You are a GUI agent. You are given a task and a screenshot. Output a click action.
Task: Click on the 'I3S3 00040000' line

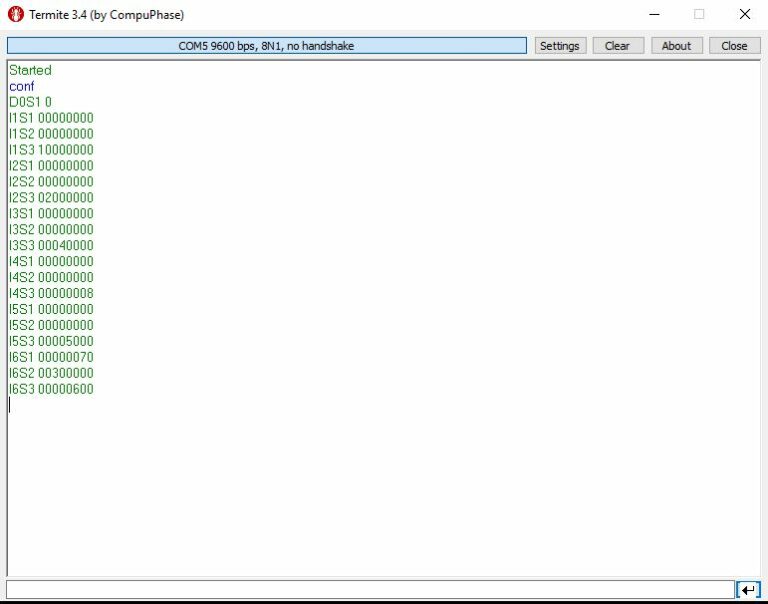click(51, 246)
